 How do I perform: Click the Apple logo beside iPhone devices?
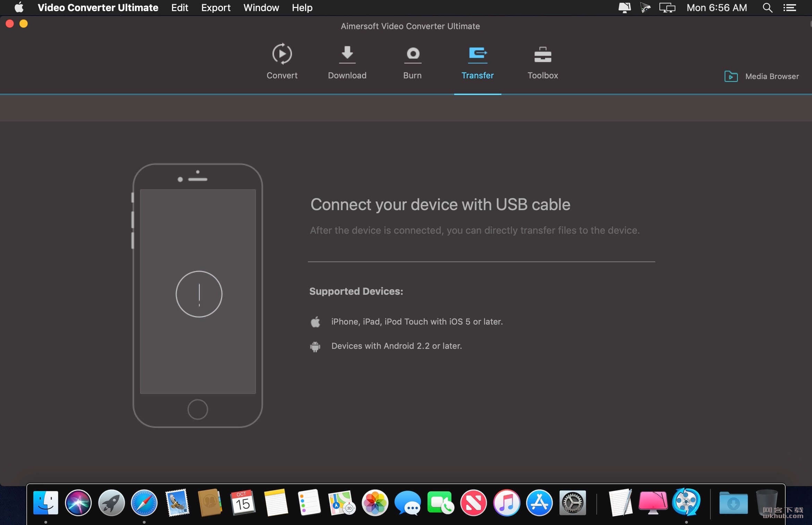tap(315, 322)
